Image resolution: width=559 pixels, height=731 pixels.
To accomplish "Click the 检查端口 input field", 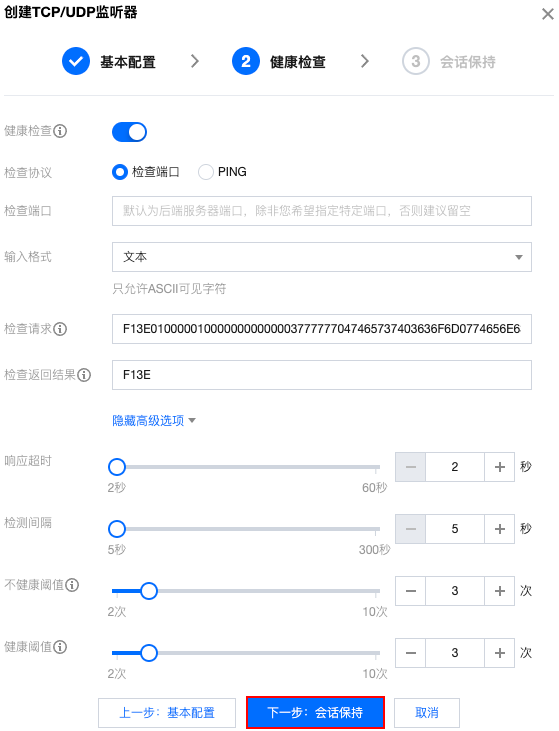I will (322, 211).
